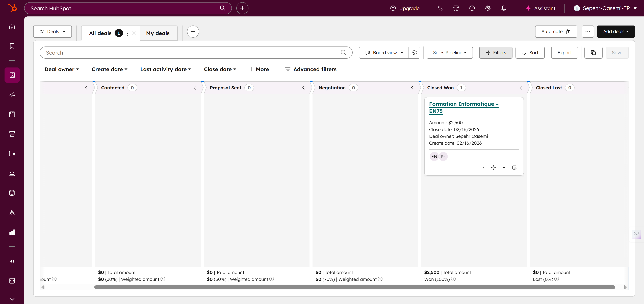Open the Reporting bar-chart section
The width and height of the screenshot is (644, 304).
pyautogui.click(x=12, y=232)
